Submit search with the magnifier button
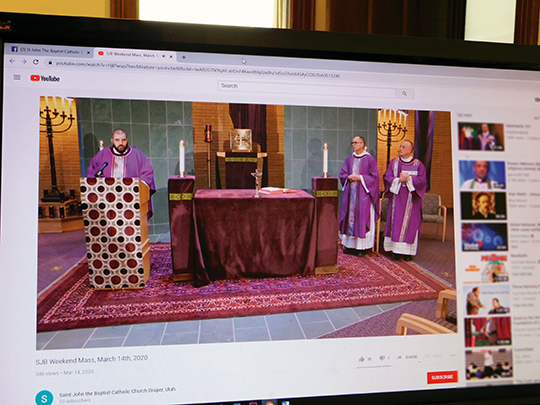The height and width of the screenshot is (405, 540). point(405,93)
